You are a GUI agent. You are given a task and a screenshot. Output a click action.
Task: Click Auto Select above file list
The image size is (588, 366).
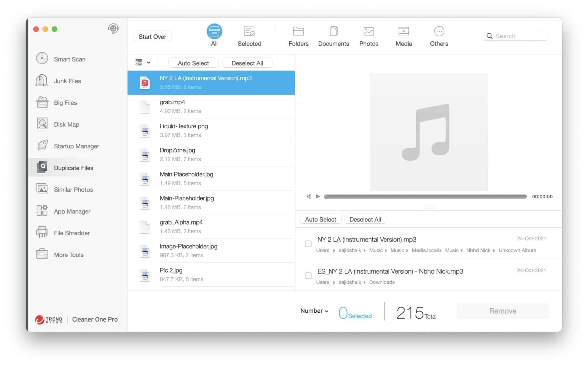pos(193,63)
